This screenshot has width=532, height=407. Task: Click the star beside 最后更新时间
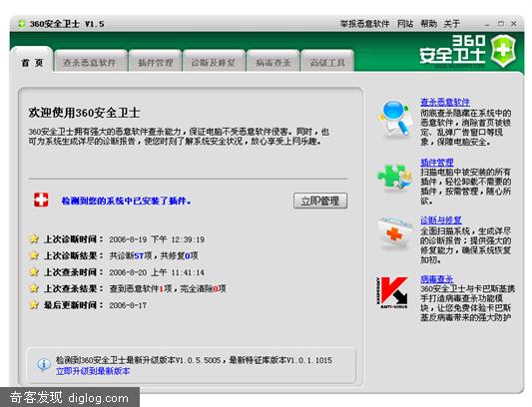pyautogui.click(x=34, y=305)
